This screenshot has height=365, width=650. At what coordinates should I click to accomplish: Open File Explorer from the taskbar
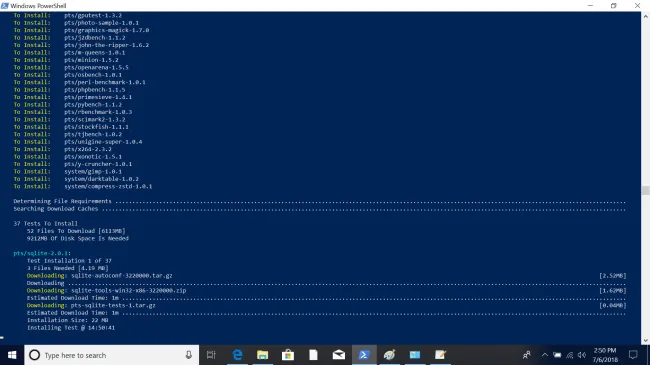[x=262, y=355]
